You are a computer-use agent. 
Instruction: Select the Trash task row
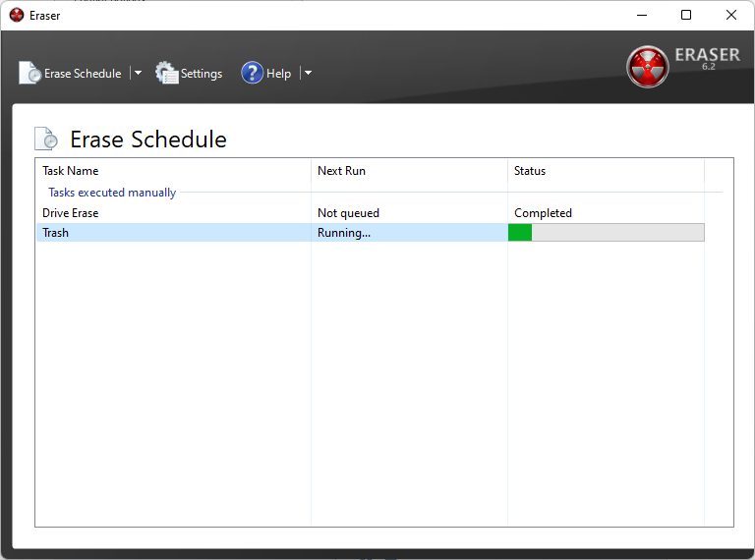[x=370, y=233]
